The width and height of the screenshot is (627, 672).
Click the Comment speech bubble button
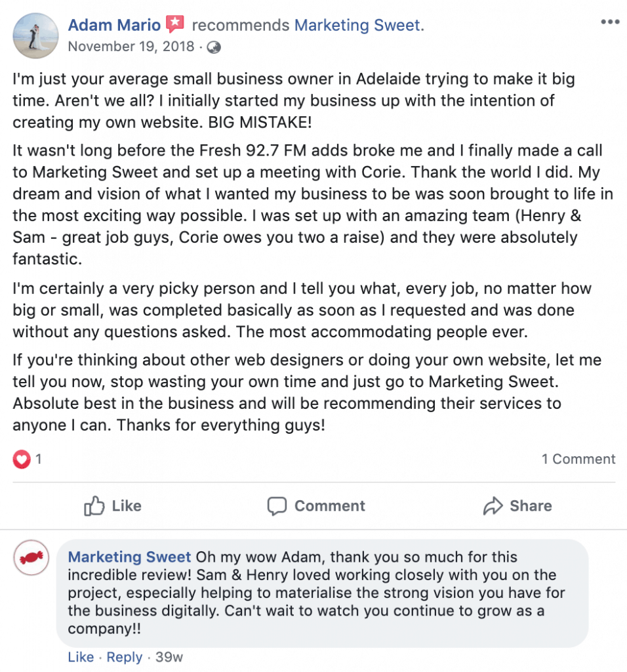point(316,506)
